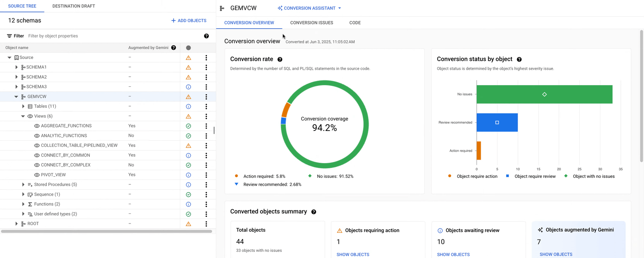Click the Filter by object properties field
The height and width of the screenshot is (258, 644).
[x=112, y=36]
